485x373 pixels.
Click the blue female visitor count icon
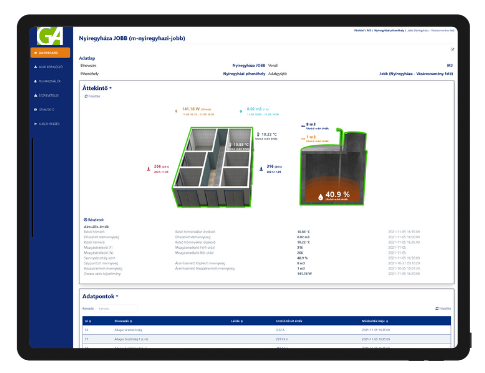coord(261,169)
